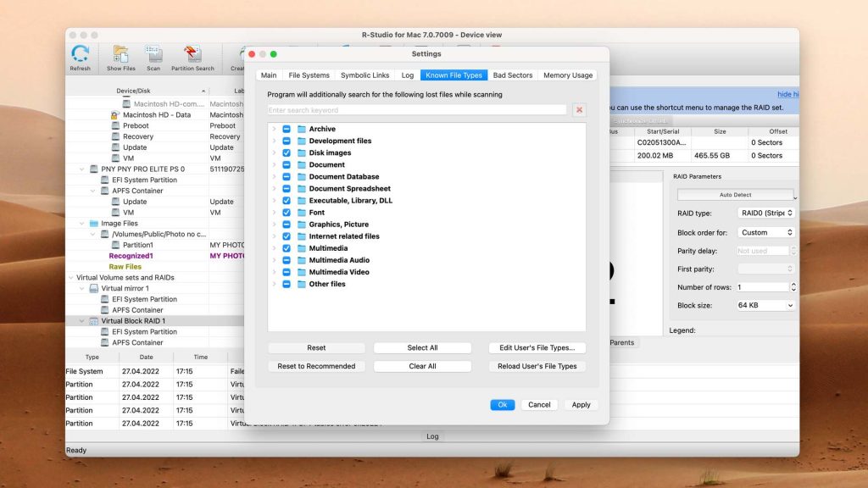
Task: Click the Select All button
Action: point(422,347)
